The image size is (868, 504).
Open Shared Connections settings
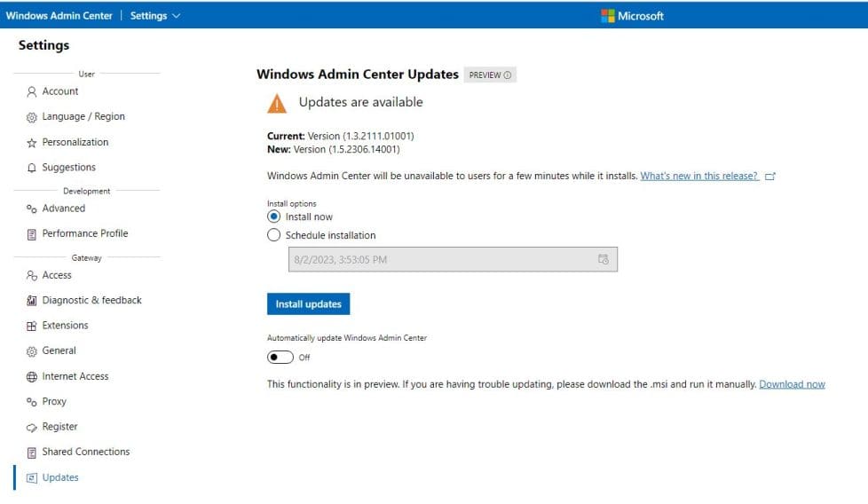[86, 452]
